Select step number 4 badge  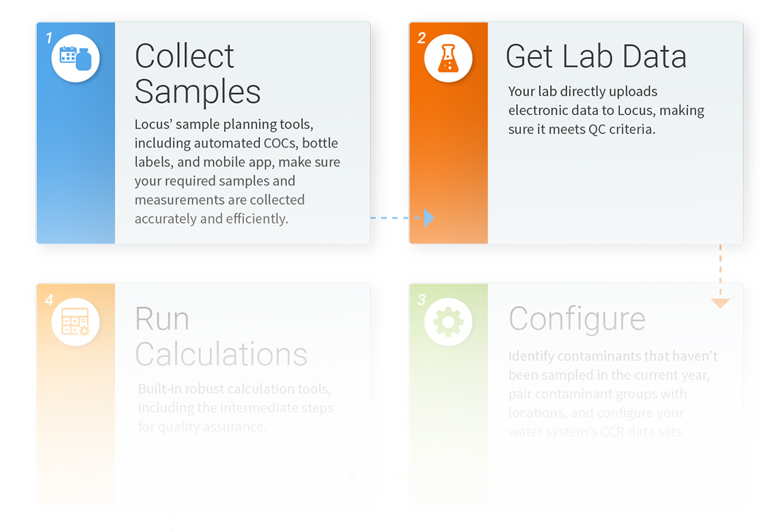49,300
